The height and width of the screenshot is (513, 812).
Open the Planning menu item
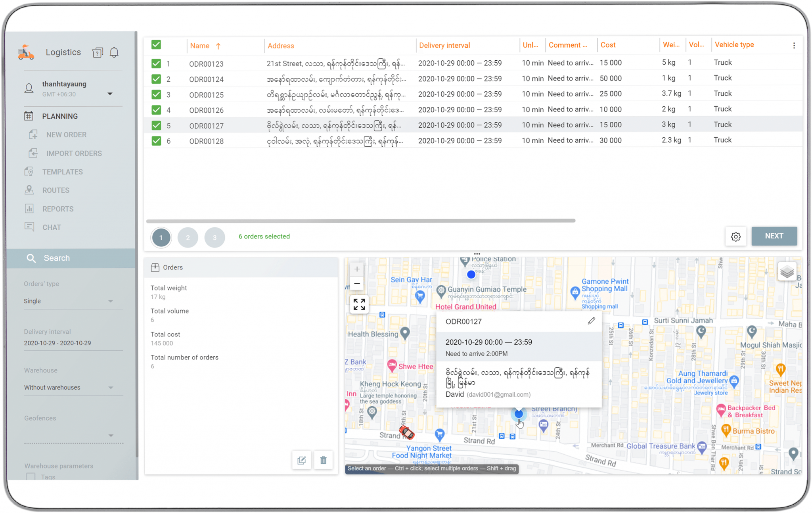click(x=60, y=116)
